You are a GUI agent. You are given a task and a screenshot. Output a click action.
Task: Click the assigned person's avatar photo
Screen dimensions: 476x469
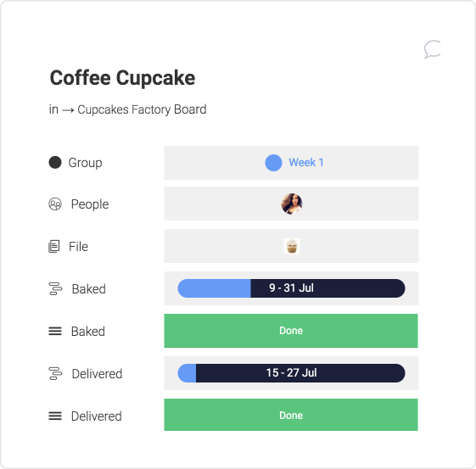292,204
